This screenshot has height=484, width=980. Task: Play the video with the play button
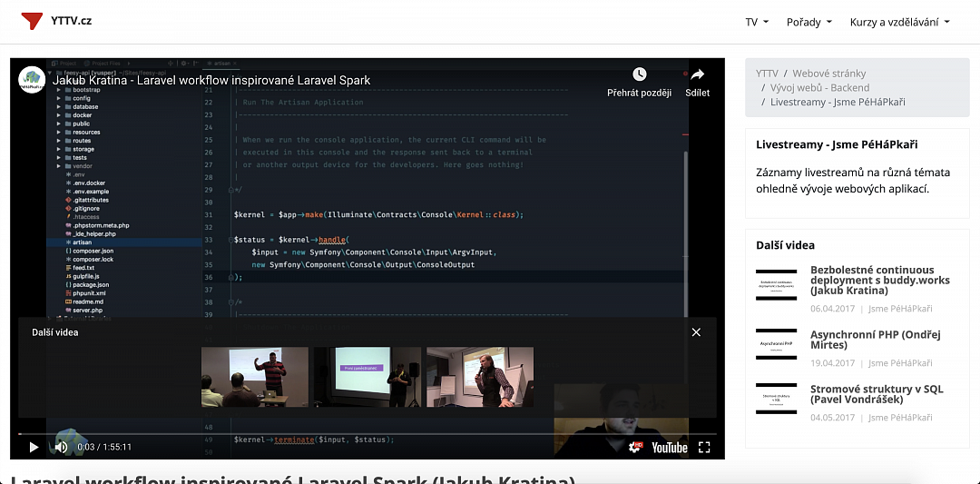click(x=34, y=447)
